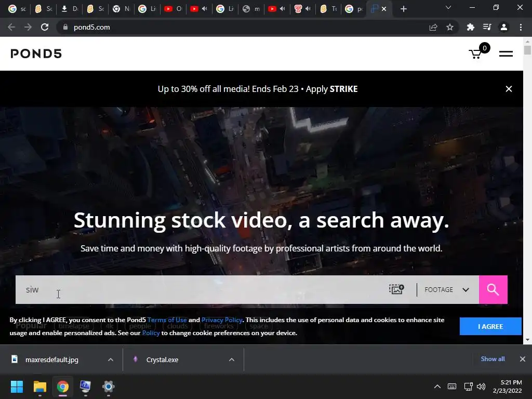Bookmark this page with the star icon
The height and width of the screenshot is (399, 532).
pos(450,27)
